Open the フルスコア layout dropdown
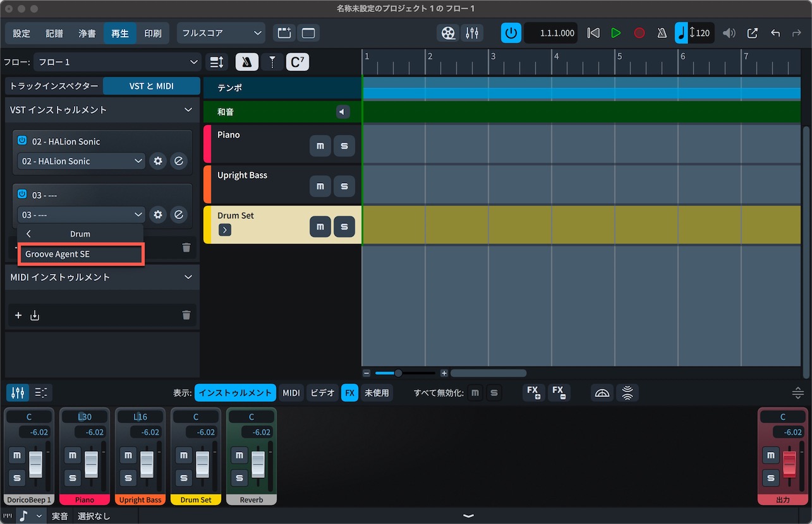Viewport: 812px width, 524px height. coord(222,33)
